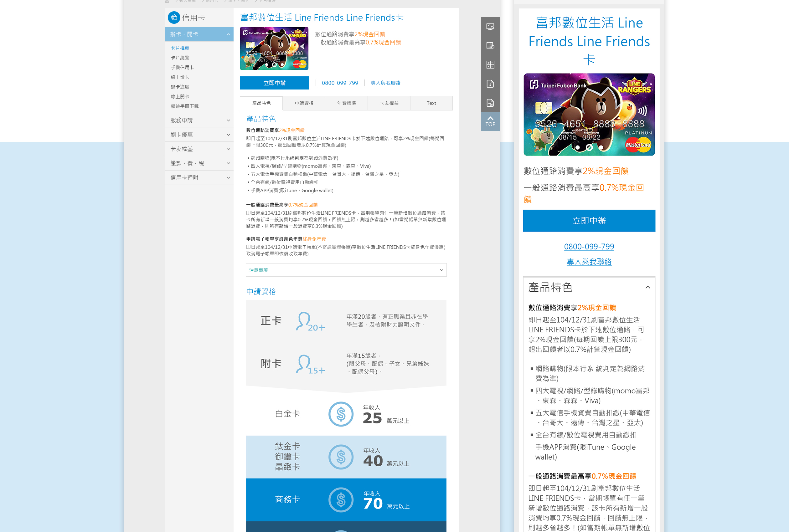789x532 pixels.
Task: Open the calendar schedule icon in floating toolbar
Action: pos(490,45)
